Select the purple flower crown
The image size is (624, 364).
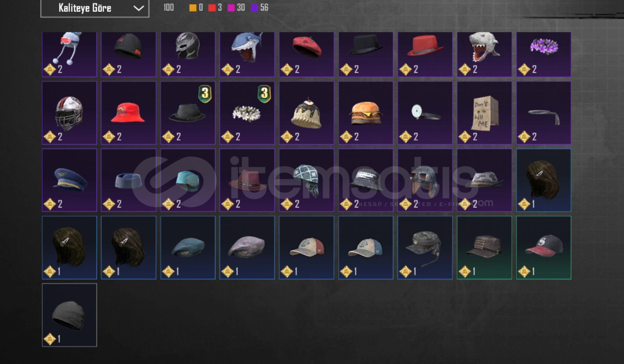(x=544, y=54)
